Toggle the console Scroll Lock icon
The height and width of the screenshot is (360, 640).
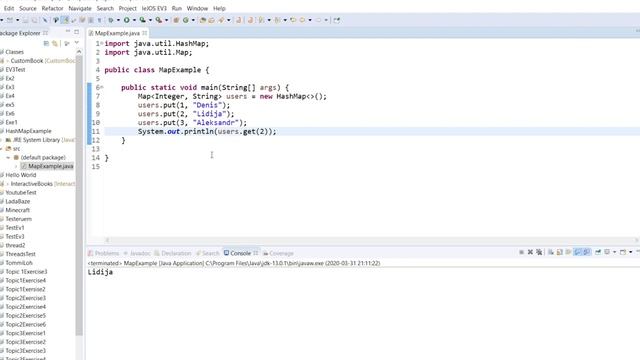click(x=560, y=252)
